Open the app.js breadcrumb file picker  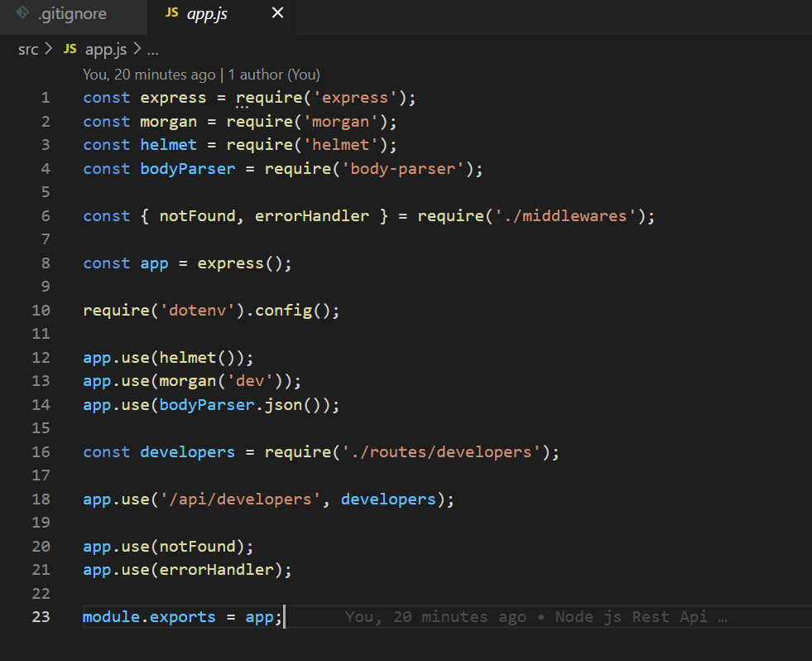(105, 50)
